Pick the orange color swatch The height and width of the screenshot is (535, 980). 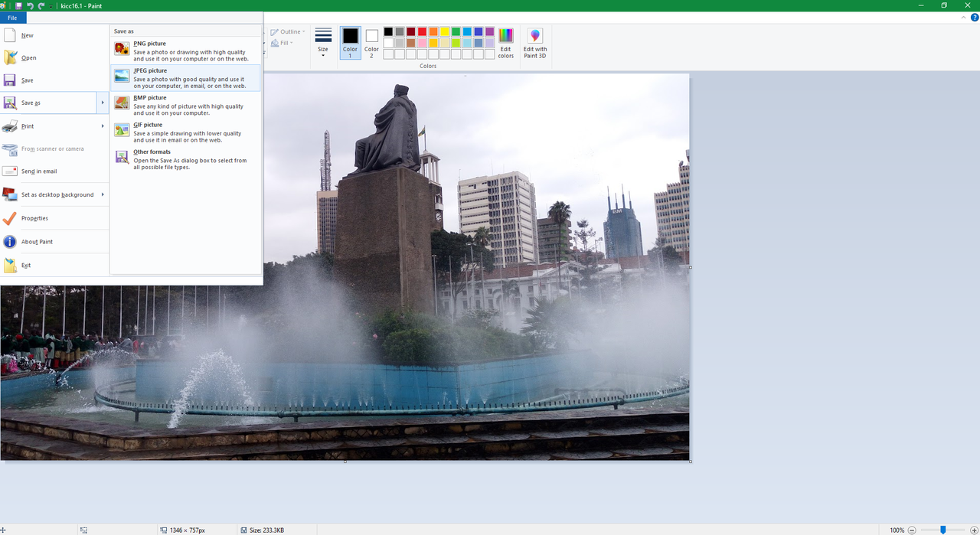[433, 31]
